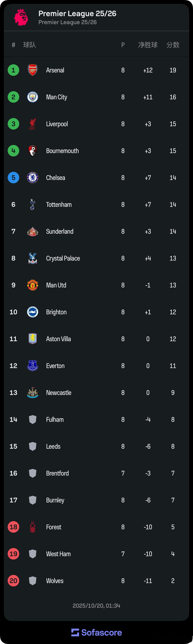Image resolution: width=193 pixels, height=644 pixels.
Task: Click the Forest club crest
Action: [x=32, y=527]
